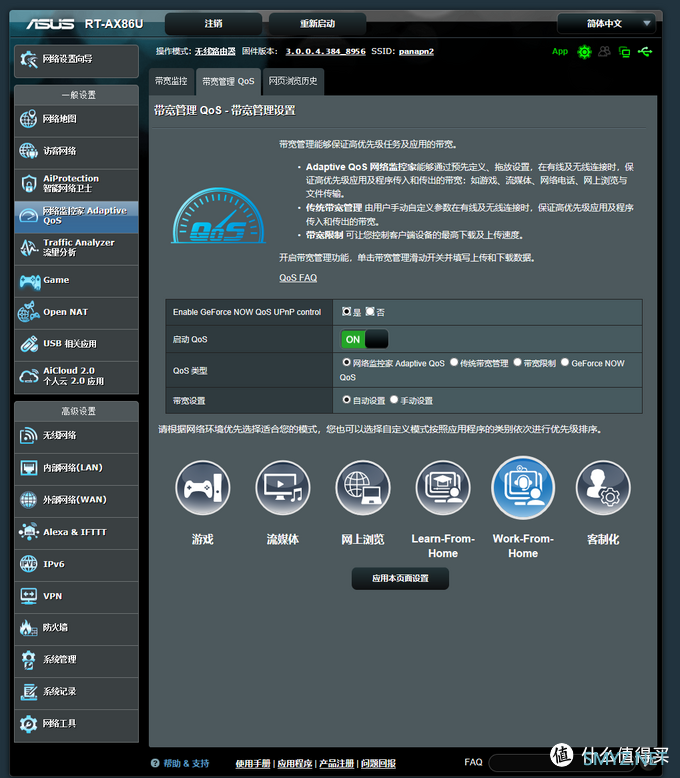Screen dimensions: 680x778
Task: Click the 重新启动 reboot button
Action: click(x=318, y=24)
